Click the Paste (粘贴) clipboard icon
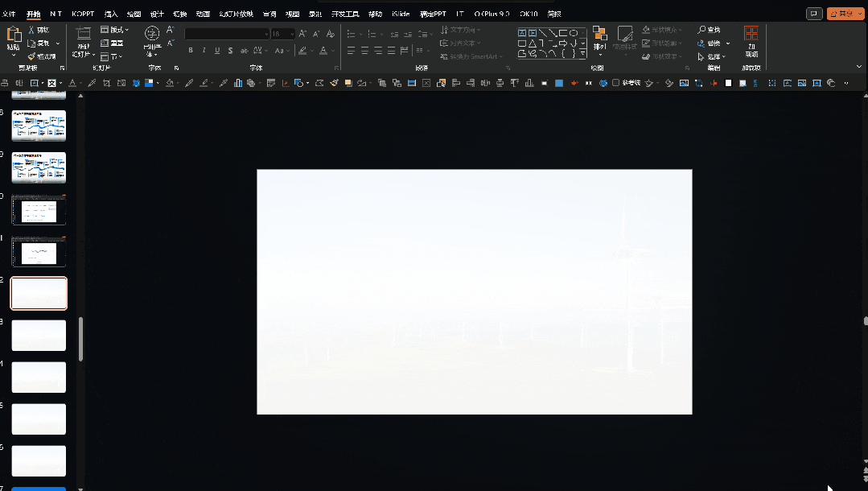868x491 pixels. coord(14,35)
